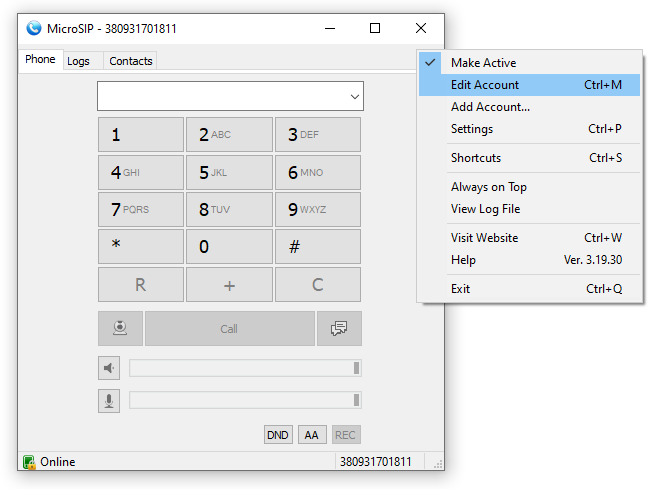Click the asterisk star key

141,246
